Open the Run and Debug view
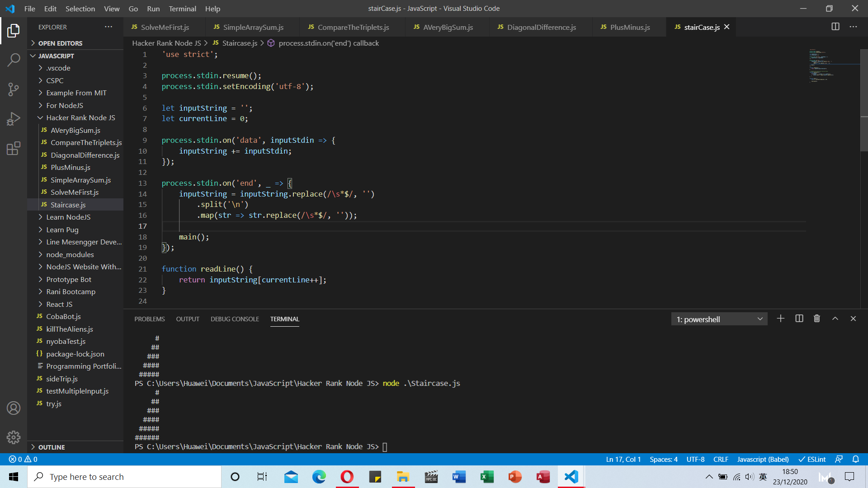This screenshot has height=488, width=868. pyautogui.click(x=14, y=119)
